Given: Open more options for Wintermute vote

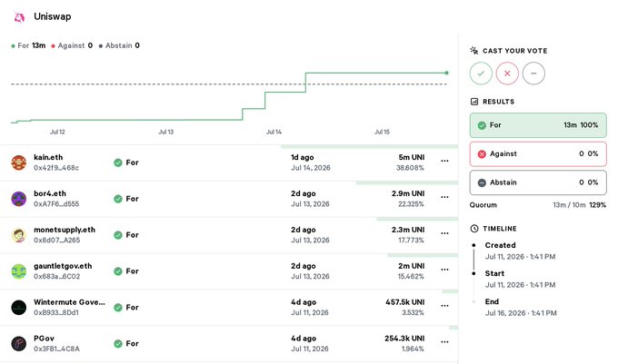Looking at the screenshot, I should click(444, 305).
